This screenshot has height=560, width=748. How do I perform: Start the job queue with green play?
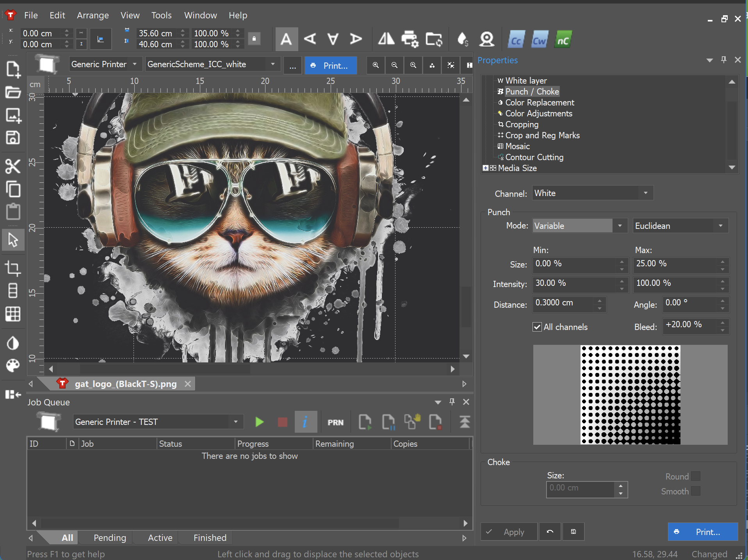coord(259,422)
